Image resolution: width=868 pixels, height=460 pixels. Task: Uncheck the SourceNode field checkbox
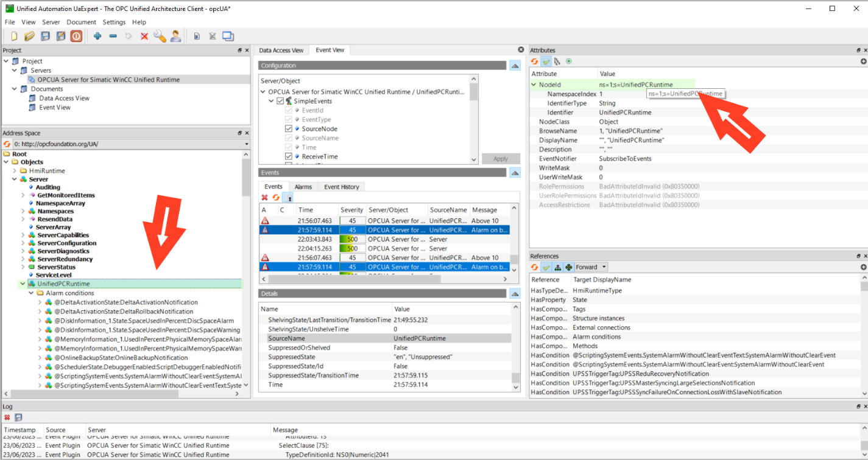pyautogui.click(x=289, y=129)
